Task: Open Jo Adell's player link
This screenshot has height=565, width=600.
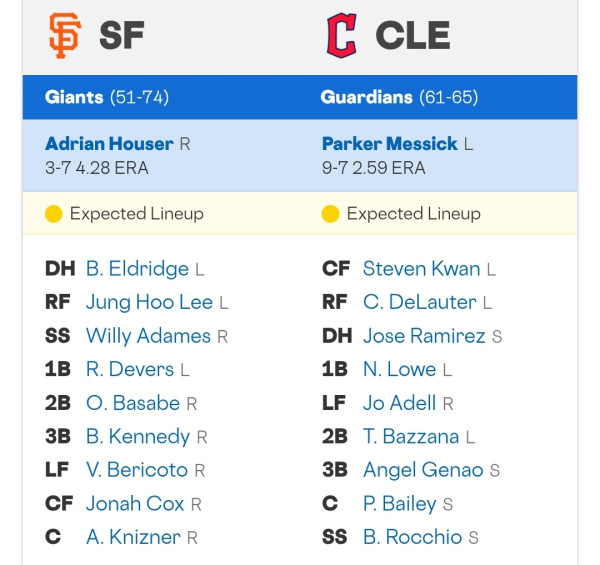Action: point(399,403)
